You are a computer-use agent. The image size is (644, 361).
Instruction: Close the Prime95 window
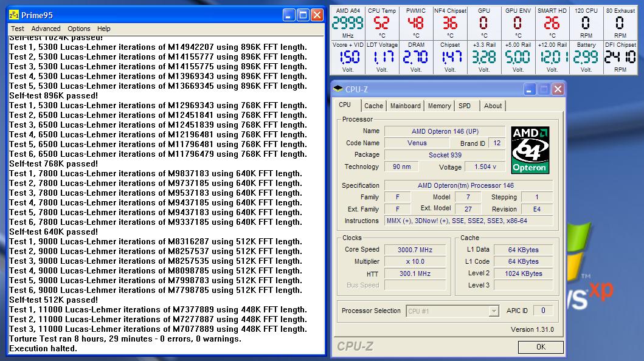click(317, 15)
